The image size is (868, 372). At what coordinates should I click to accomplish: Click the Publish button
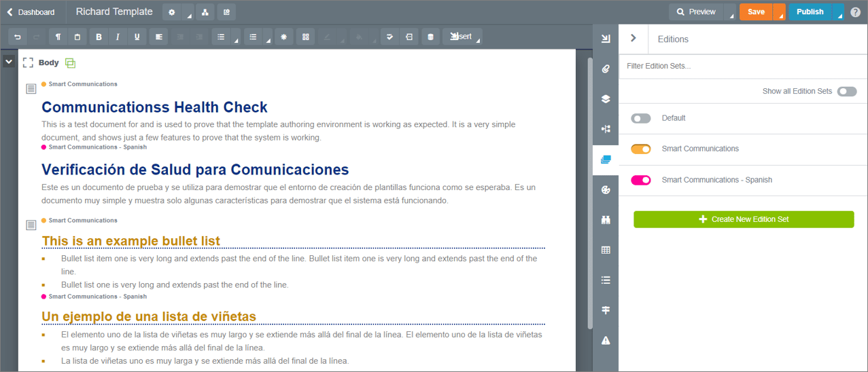coord(810,12)
